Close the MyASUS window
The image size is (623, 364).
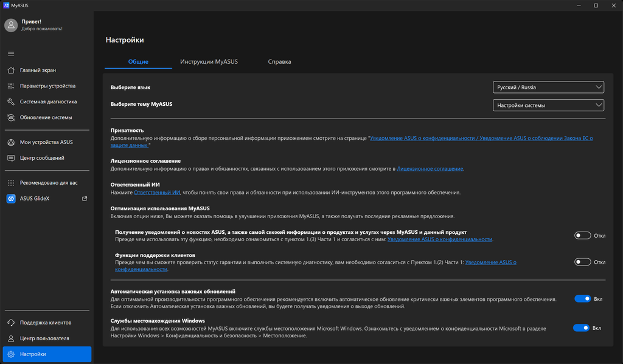614,5
